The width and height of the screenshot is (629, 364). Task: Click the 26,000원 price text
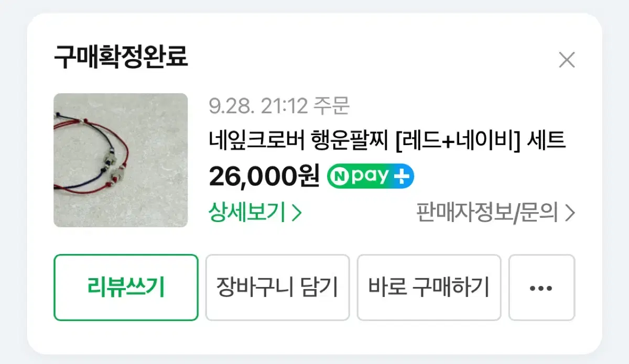pyautogui.click(x=264, y=176)
